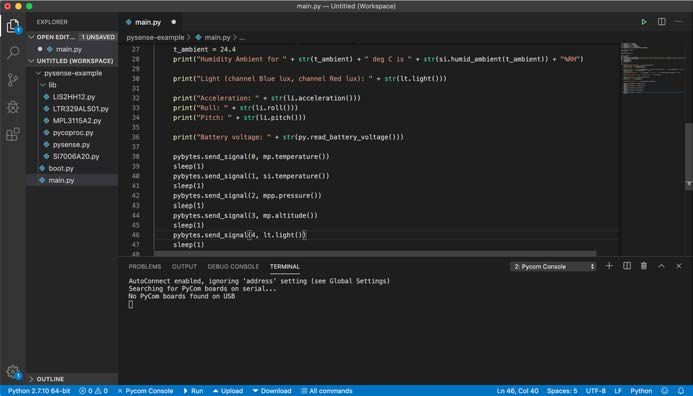Click breadcrumb pysense-example

(155, 38)
